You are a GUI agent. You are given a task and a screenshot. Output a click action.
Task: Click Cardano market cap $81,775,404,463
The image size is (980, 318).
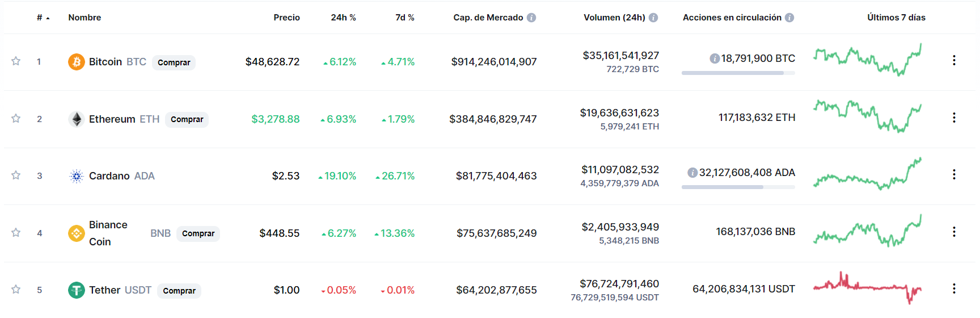coord(496,176)
